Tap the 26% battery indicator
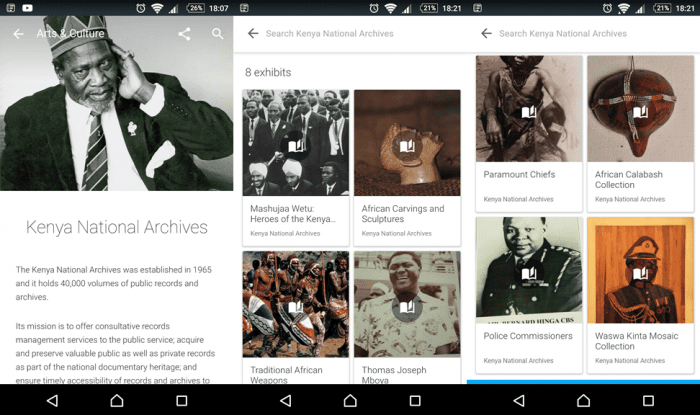 [x=196, y=8]
